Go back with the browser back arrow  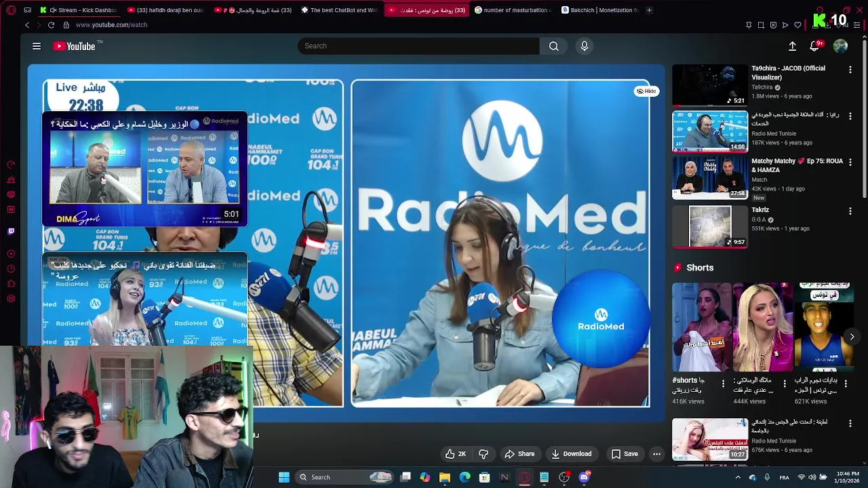[x=27, y=25]
